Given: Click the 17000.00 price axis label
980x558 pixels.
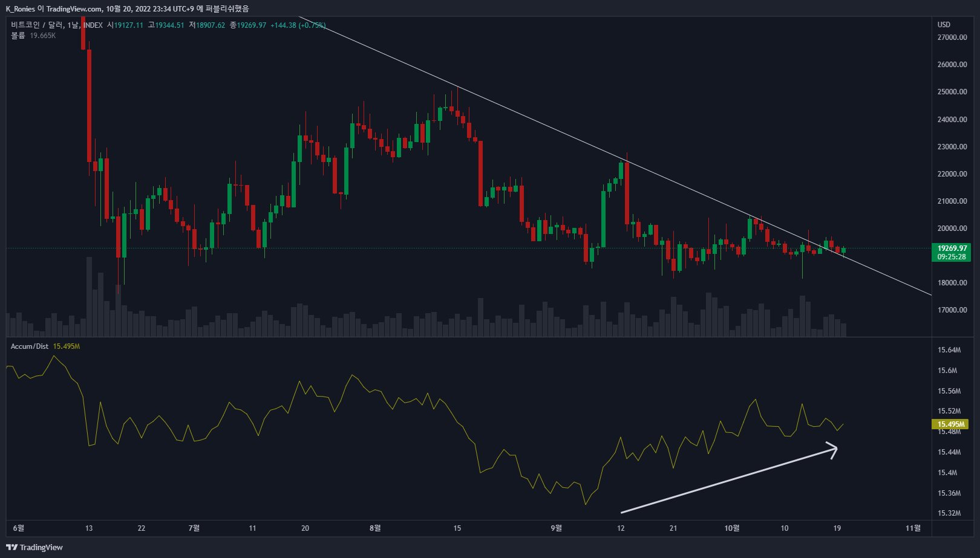Looking at the screenshot, I should click(952, 310).
